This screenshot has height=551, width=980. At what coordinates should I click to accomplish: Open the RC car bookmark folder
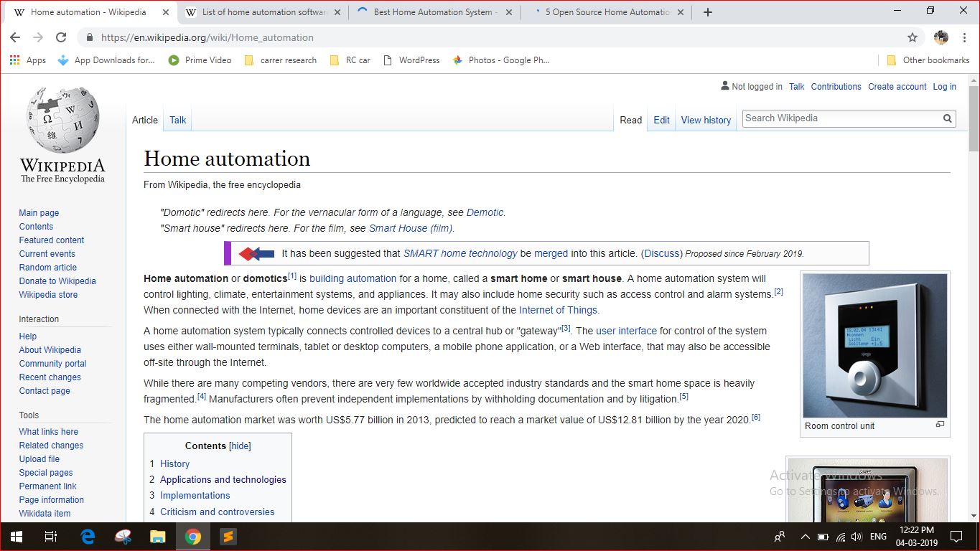pyautogui.click(x=350, y=60)
